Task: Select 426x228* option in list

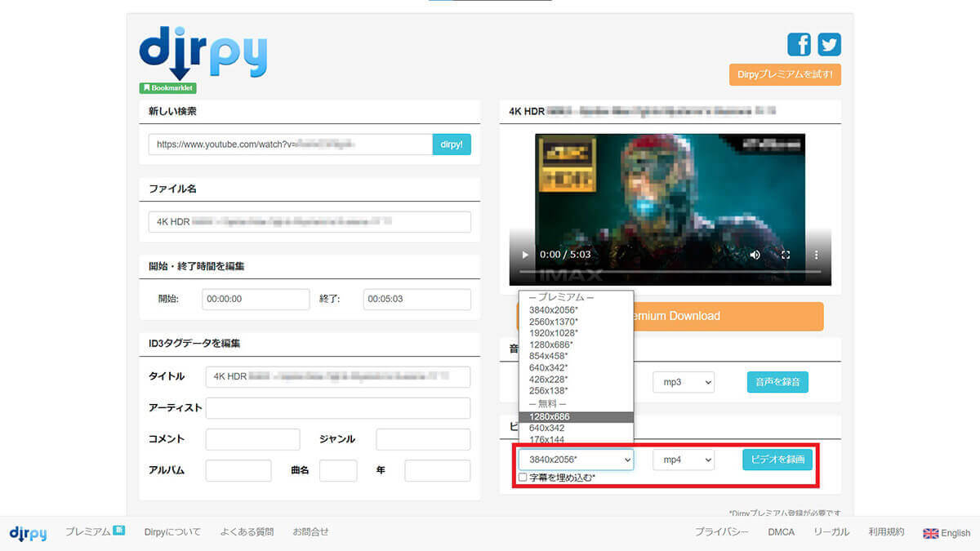Action: pos(576,379)
